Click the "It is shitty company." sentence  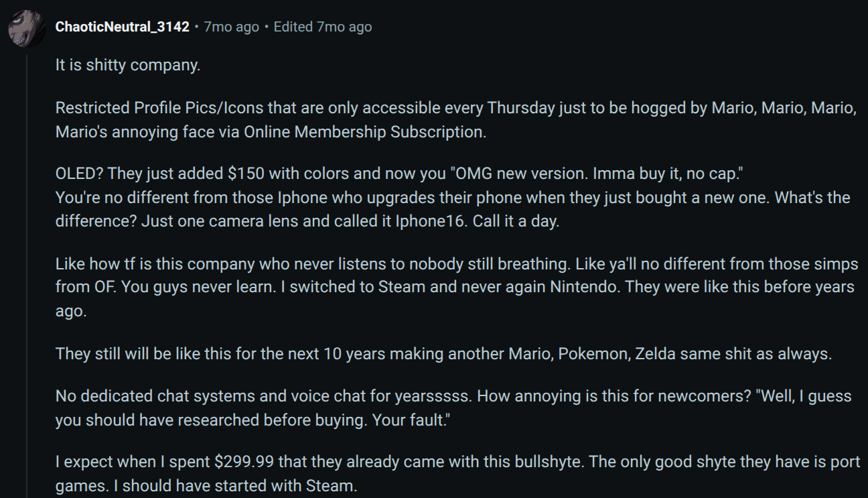[x=128, y=66]
